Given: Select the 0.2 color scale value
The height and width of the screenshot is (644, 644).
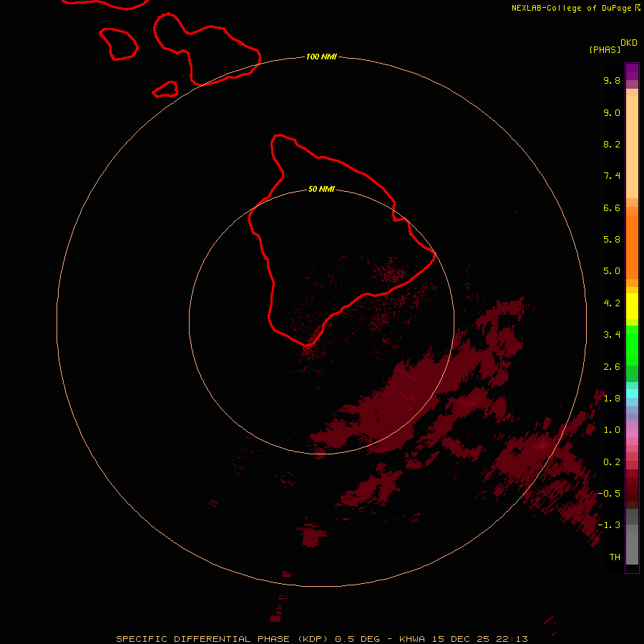Looking at the screenshot, I should (x=612, y=462).
